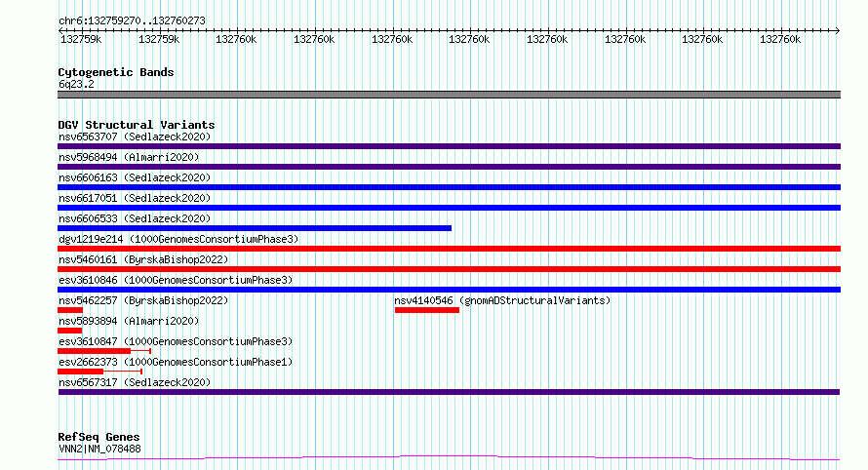The width and height of the screenshot is (868, 470).
Task: Select the esv3610846 blue variant bar
Action: 449,290
